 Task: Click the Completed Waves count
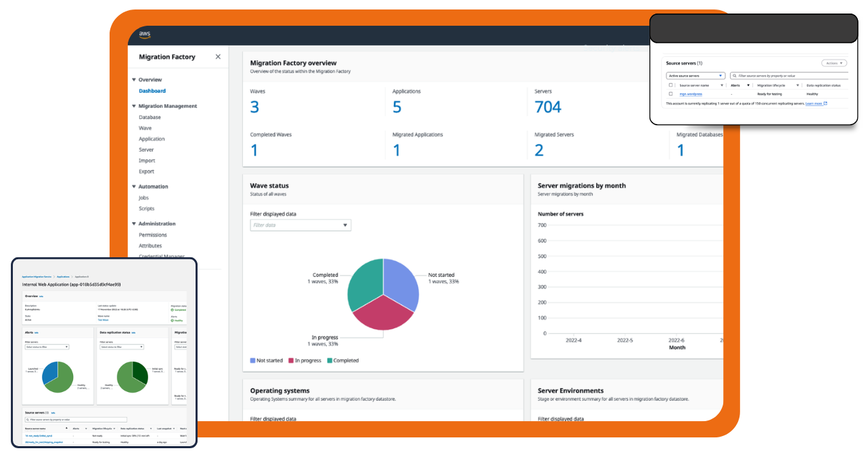click(254, 150)
